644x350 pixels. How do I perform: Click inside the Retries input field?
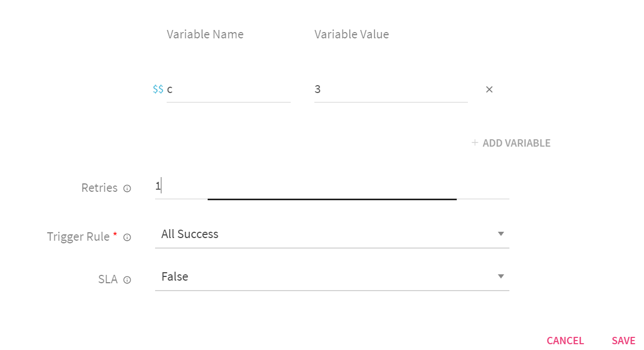point(332,187)
